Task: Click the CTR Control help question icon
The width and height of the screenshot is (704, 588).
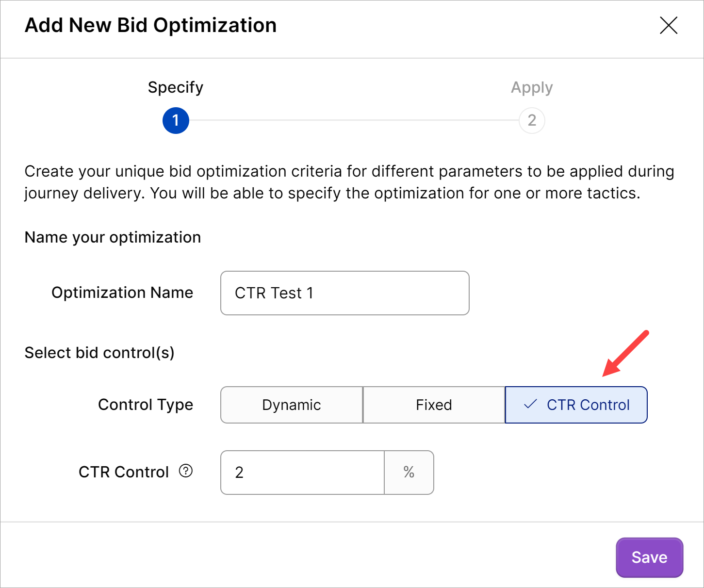Action: point(186,471)
